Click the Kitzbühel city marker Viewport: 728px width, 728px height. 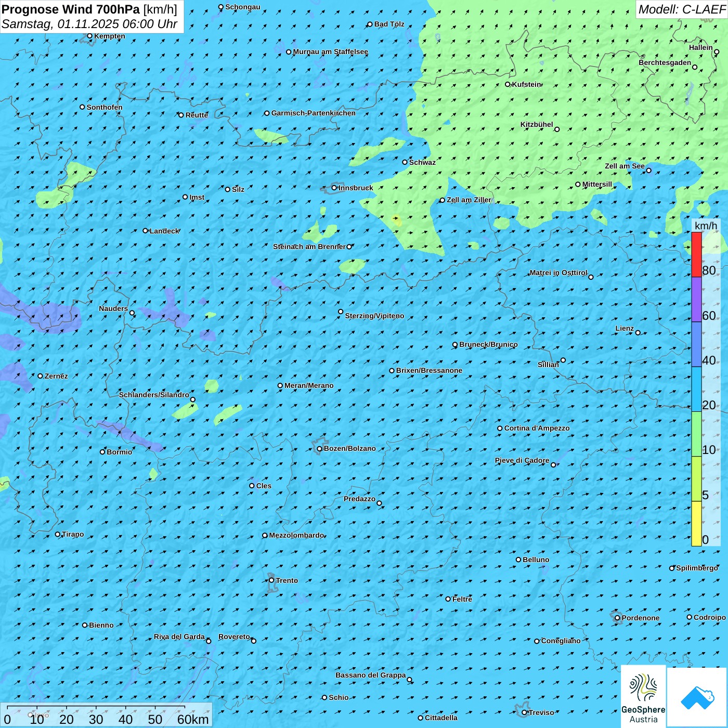[x=557, y=129]
